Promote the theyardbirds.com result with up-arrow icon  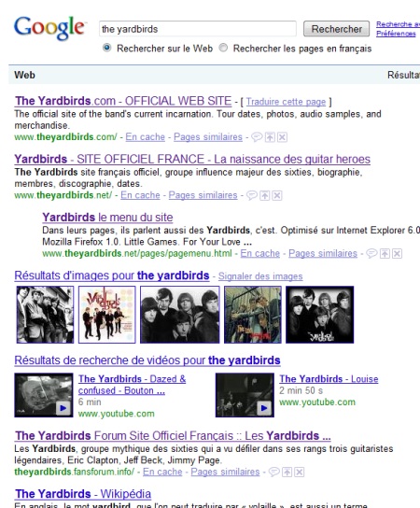[270, 137]
